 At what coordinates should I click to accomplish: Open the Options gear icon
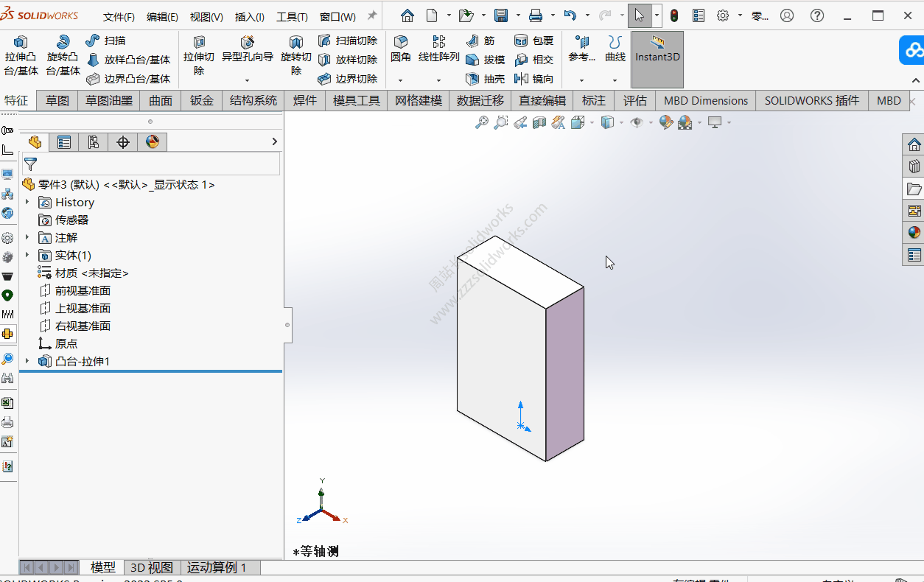723,15
